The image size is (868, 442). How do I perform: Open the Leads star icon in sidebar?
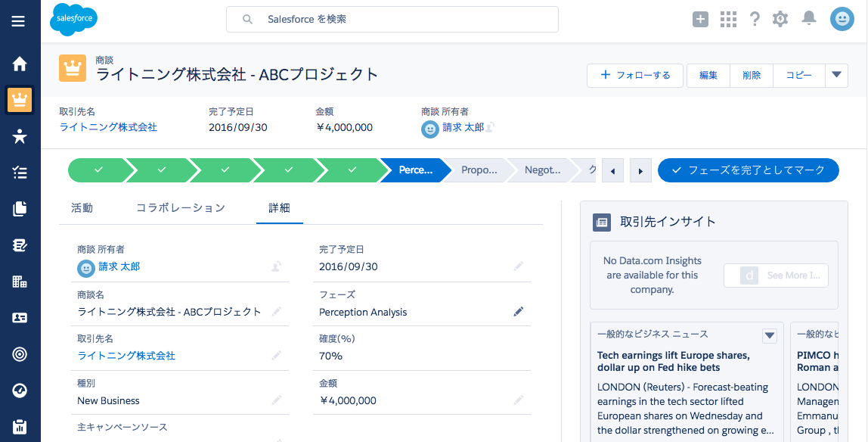point(20,136)
